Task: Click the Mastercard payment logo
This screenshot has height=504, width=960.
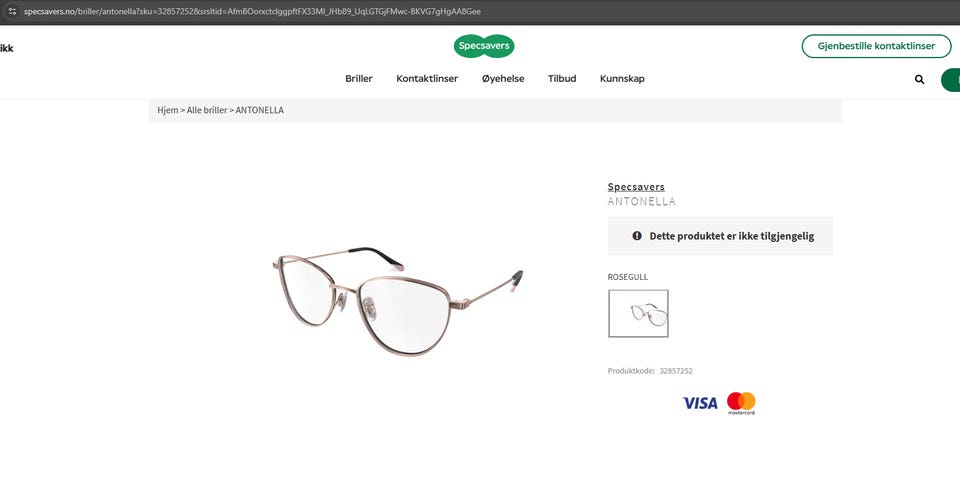Action: (741, 403)
